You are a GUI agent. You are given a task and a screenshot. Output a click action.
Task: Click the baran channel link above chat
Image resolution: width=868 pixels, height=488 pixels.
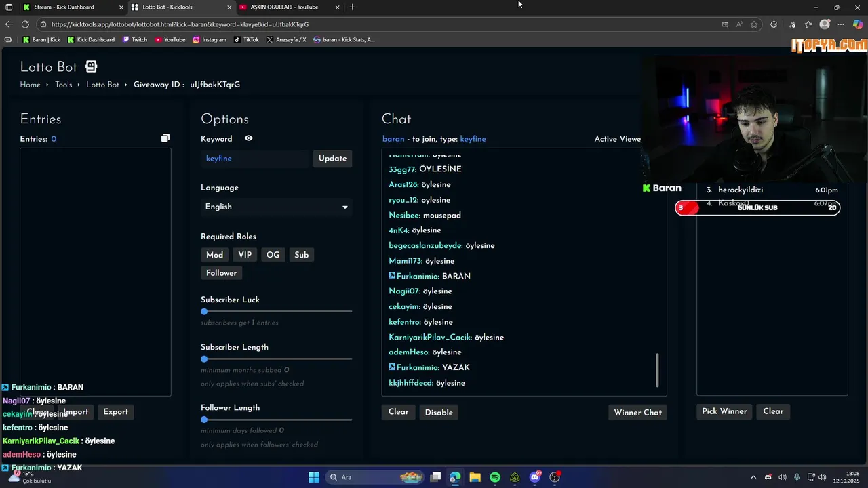pos(393,139)
